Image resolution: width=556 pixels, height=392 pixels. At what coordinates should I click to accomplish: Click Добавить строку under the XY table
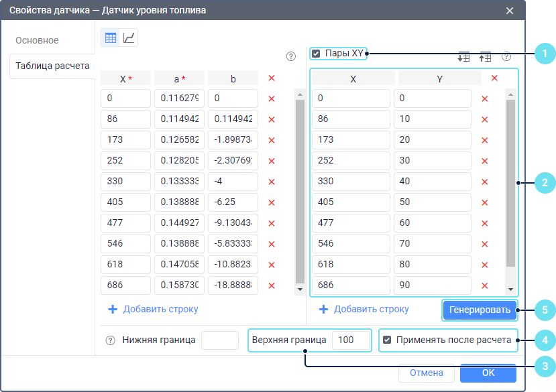tap(364, 310)
